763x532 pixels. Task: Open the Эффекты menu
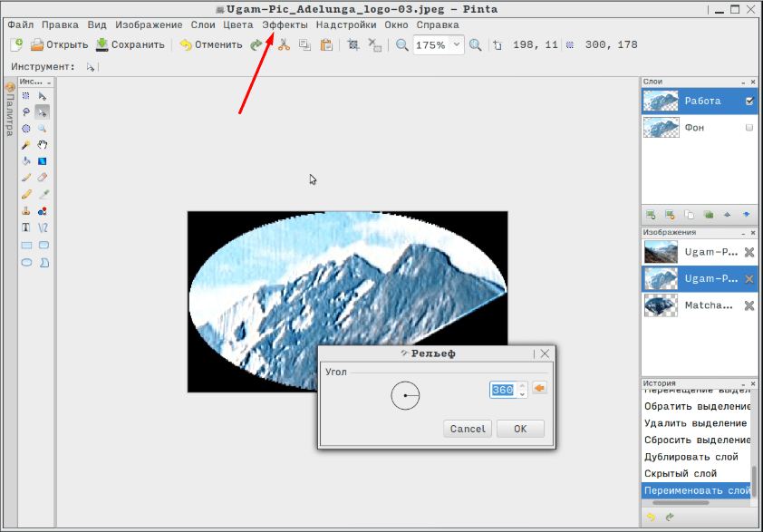coord(285,24)
